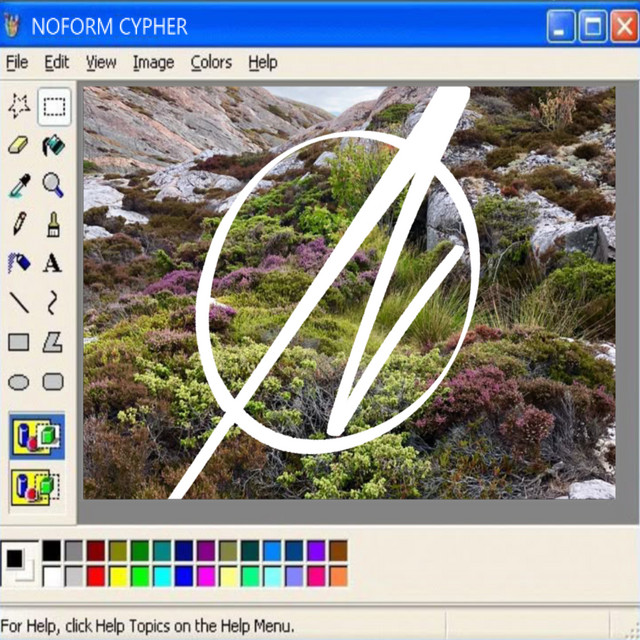
Task: Enable transparent selection drawing option
Action: (37, 487)
